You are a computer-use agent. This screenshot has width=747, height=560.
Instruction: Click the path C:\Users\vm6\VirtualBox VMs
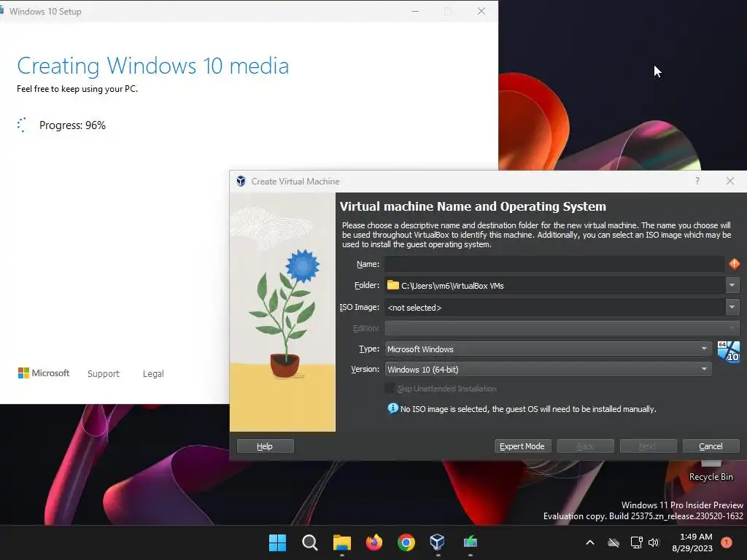[452, 286]
